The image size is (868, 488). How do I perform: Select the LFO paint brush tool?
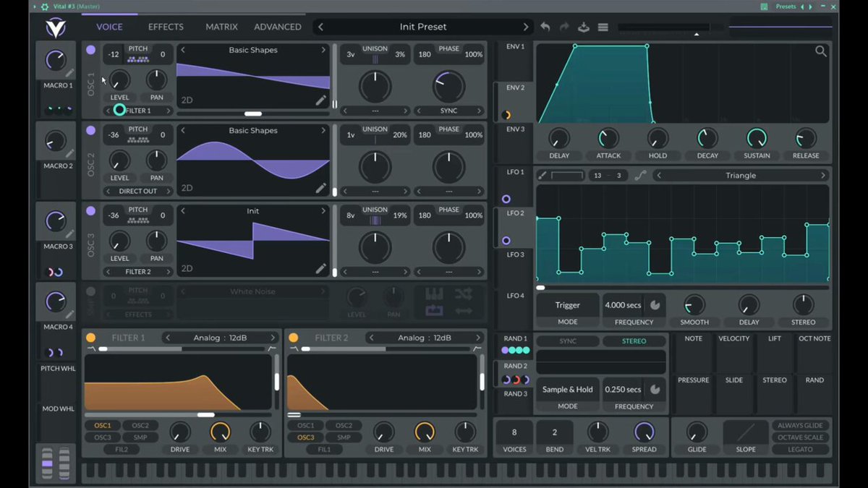pyautogui.click(x=543, y=175)
